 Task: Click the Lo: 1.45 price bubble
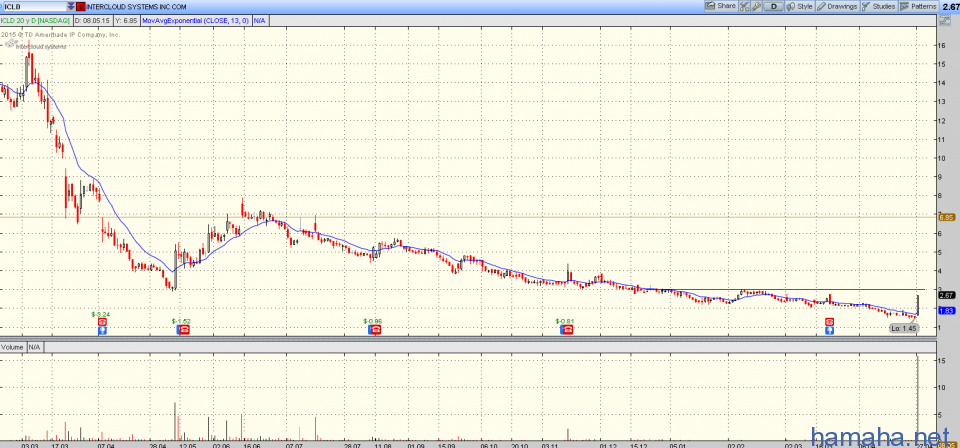click(904, 329)
